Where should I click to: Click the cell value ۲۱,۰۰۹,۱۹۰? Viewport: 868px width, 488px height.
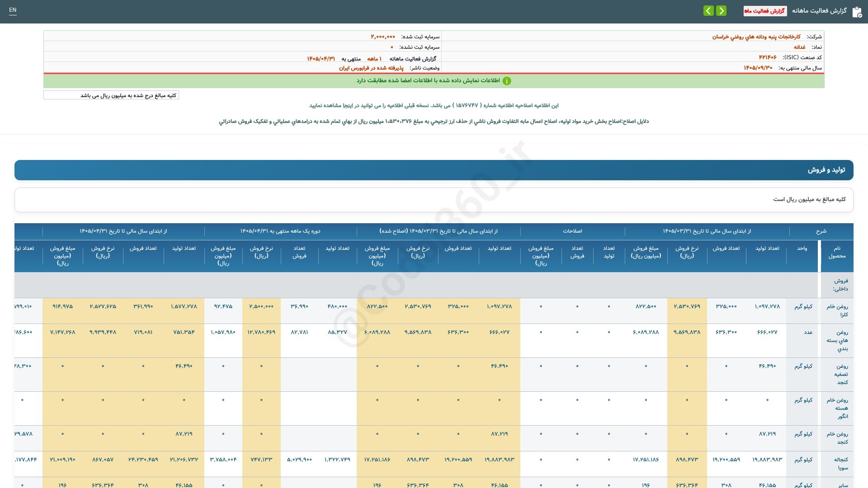click(62, 460)
